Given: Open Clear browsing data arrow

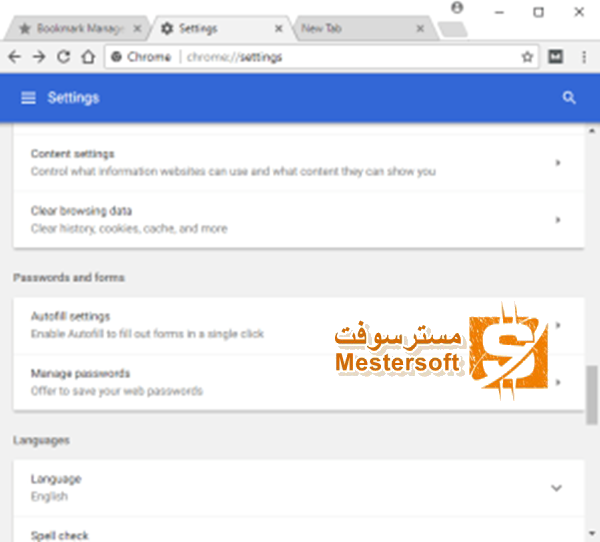Looking at the screenshot, I should point(558,220).
